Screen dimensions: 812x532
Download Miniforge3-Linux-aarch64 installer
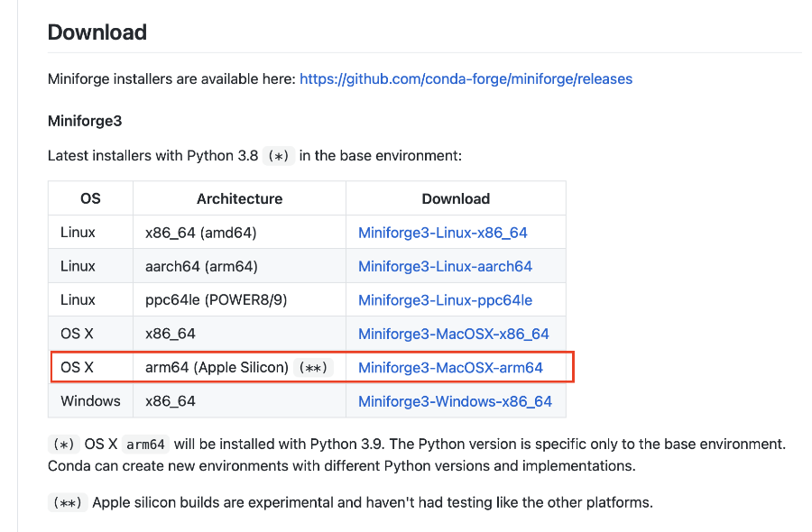445,267
